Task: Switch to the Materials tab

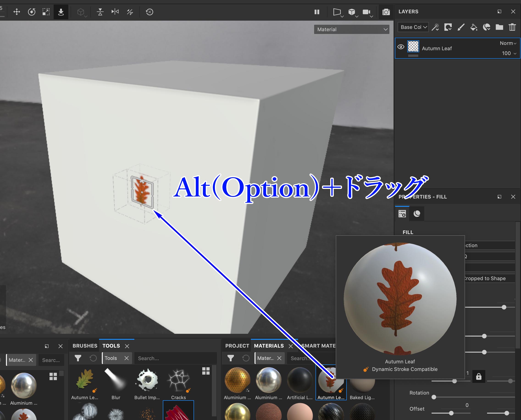Action: click(269, 346)
